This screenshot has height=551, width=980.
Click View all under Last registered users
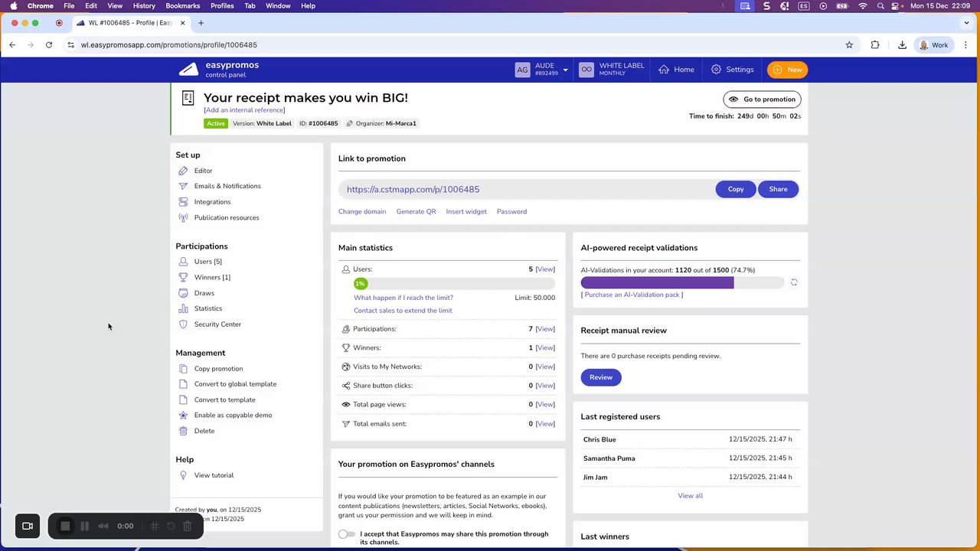tap(690, 496)
